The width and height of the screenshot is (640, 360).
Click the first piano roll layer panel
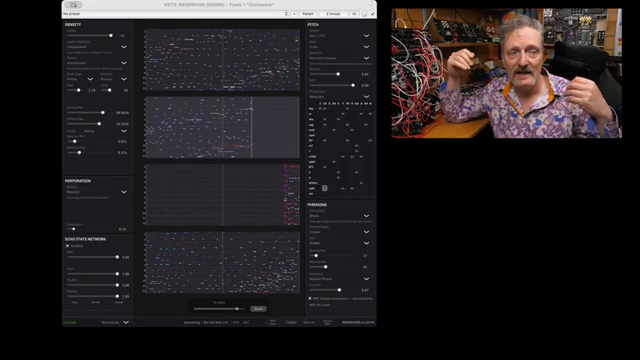(222, 60)
